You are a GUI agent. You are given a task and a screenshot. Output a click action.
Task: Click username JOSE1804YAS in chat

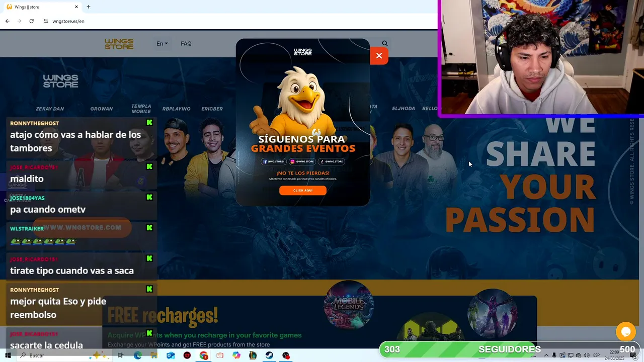click(27, 198)
